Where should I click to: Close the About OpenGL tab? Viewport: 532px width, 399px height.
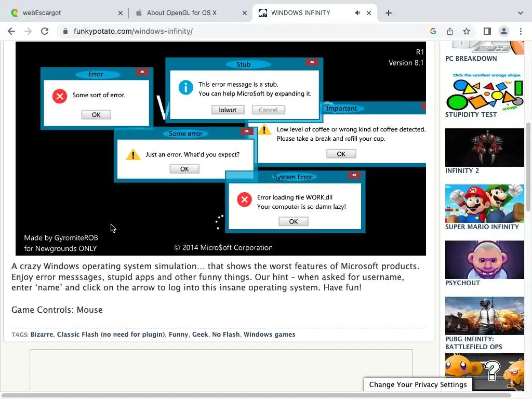pos(245,13)
